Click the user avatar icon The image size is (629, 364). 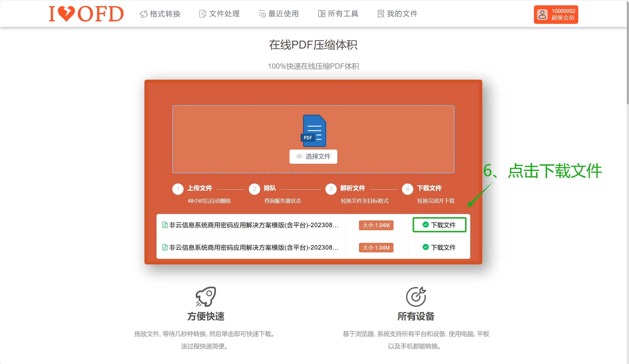[542, 15]
